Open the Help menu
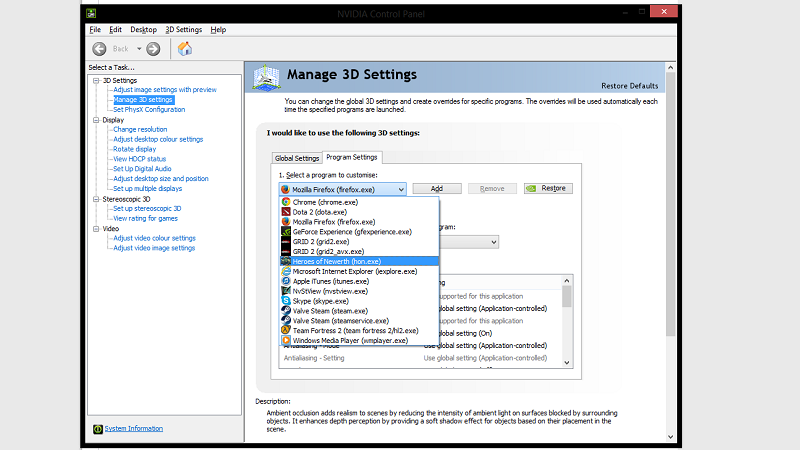This screenshot has height=450, width=800. point(218,30)
